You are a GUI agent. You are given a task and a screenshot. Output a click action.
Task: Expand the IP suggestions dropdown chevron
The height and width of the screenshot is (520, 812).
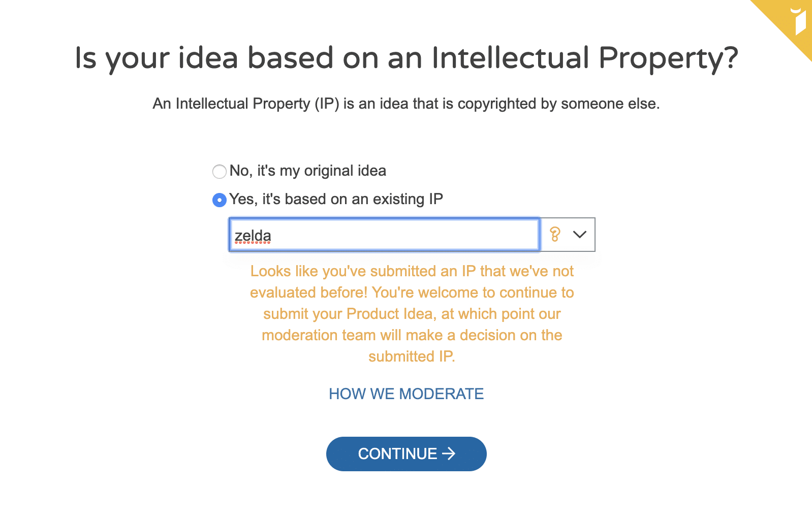(580, 234)
